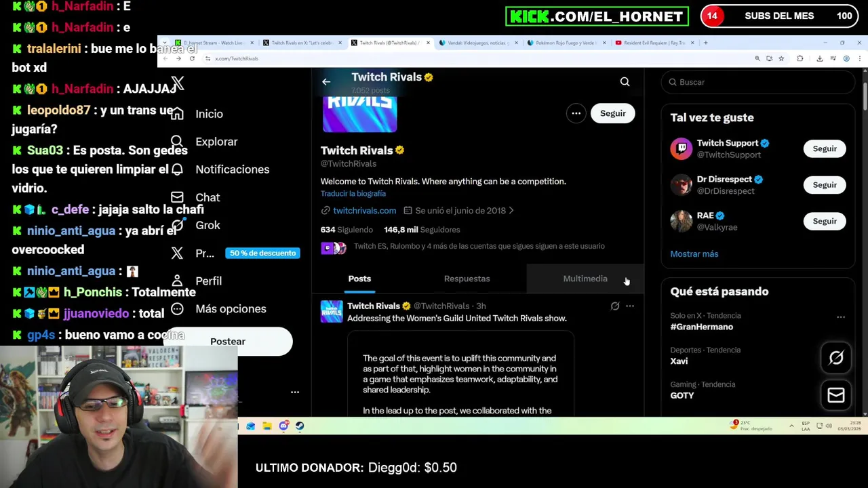The image size is (868, 488).
Task: Switch to the Multimedia tab
Action: coord(585,279)
